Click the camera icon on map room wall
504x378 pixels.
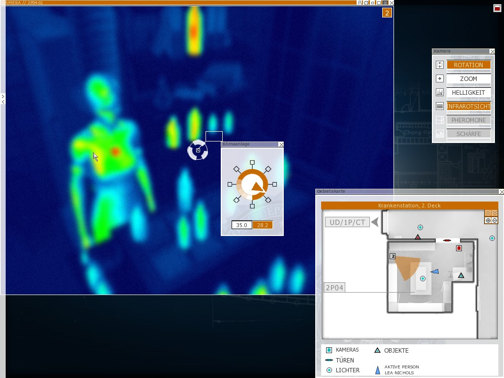[x=393, y=256]
